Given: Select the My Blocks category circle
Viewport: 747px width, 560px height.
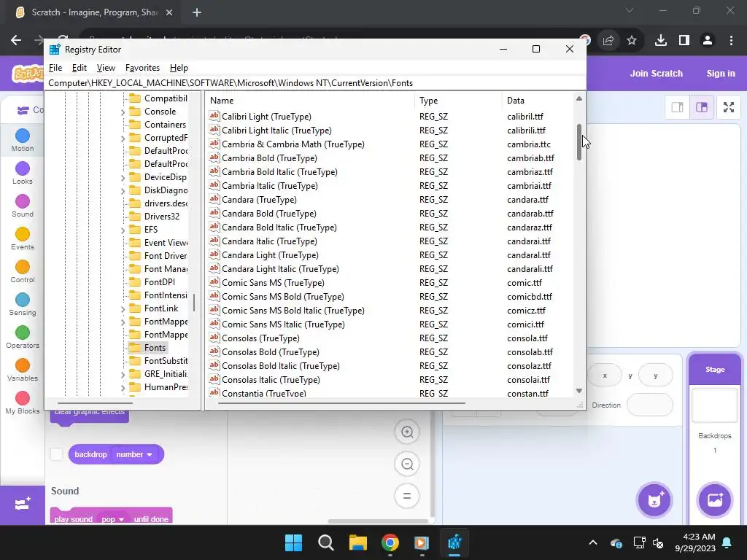Looking at the screenshot, I should 23,399.
